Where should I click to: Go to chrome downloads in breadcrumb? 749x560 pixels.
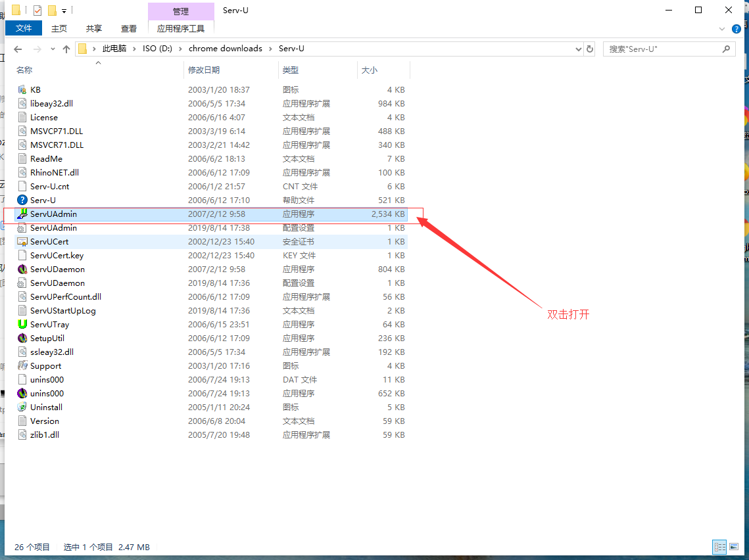pos(226,48)
